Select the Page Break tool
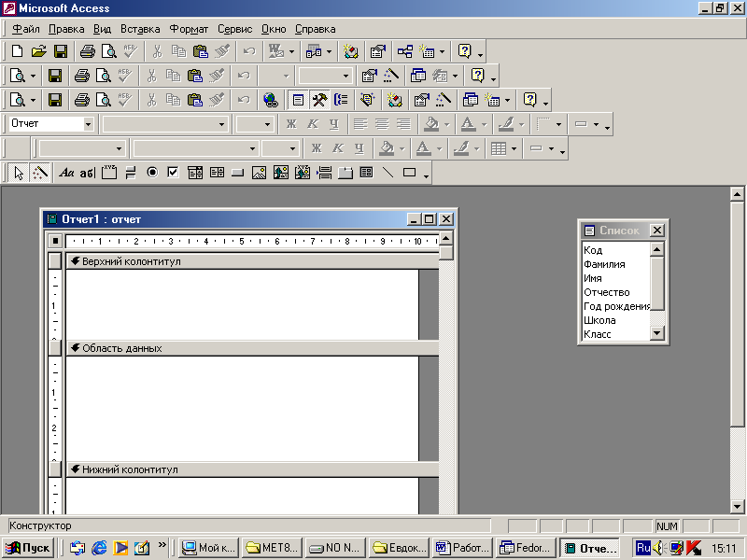This screenshot has width=747, height=560. tap(324, 173)
